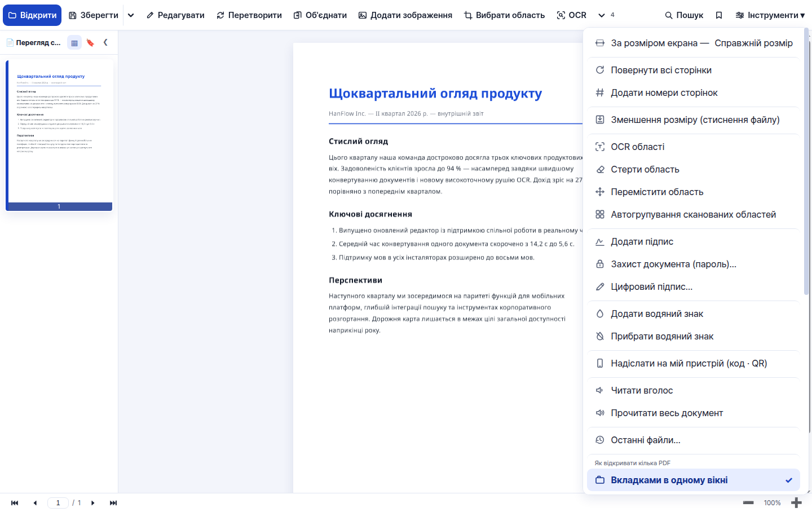Open the Перетворити convert tool
The height and width of the screenshot is (512, 812).
(249, 15)
